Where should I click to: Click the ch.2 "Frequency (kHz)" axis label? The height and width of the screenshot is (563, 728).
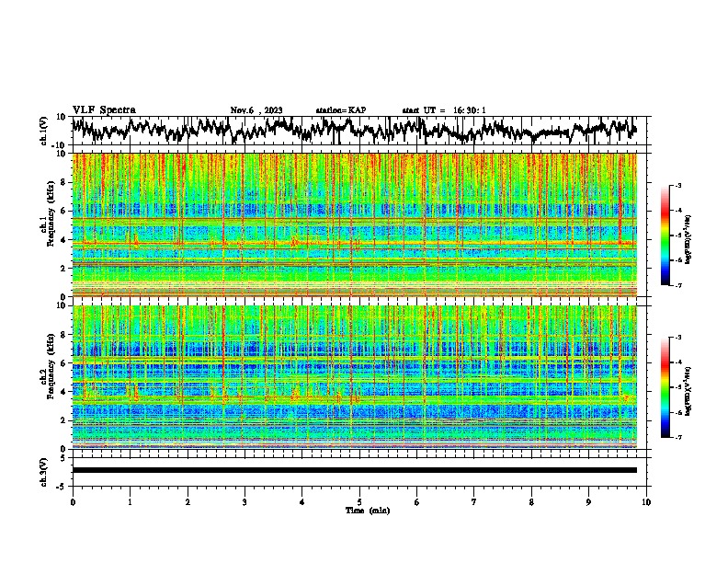coord(51,366)
